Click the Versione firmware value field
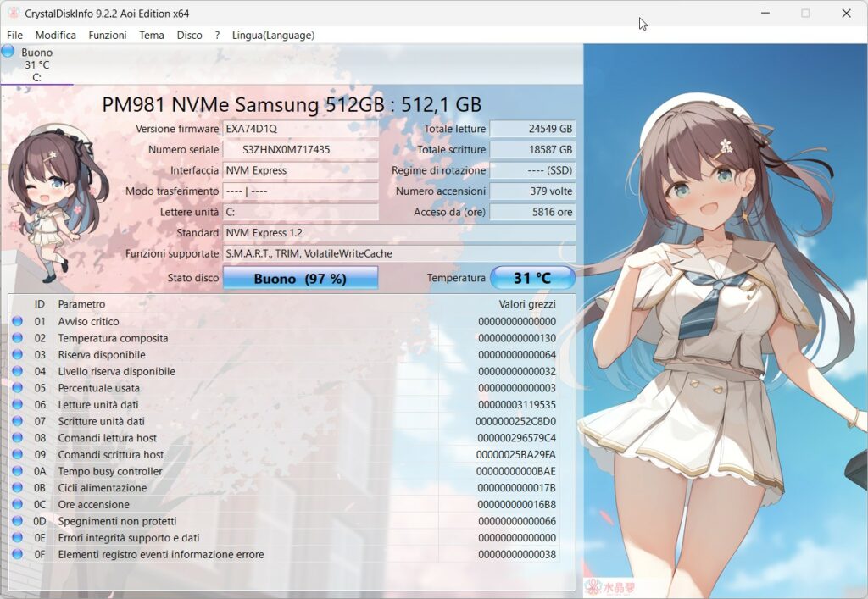 pyautogui.click(x=300, y=129)
